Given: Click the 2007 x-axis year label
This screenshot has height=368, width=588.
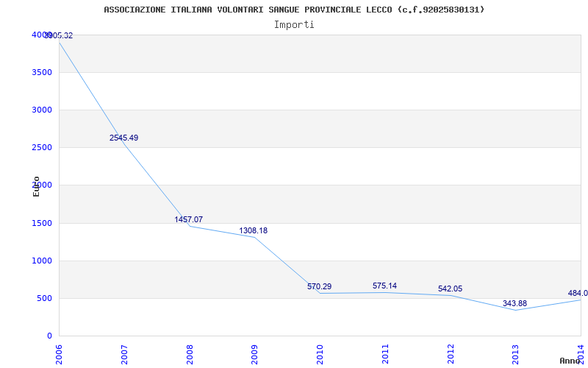Looking at the screenshot, I should pyautogui.click(x=124, y=353).
